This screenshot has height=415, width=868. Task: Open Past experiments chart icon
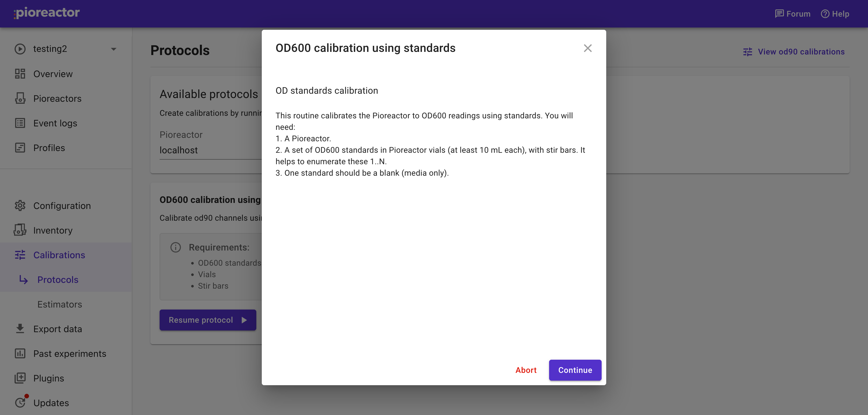[x=20, y=353]
